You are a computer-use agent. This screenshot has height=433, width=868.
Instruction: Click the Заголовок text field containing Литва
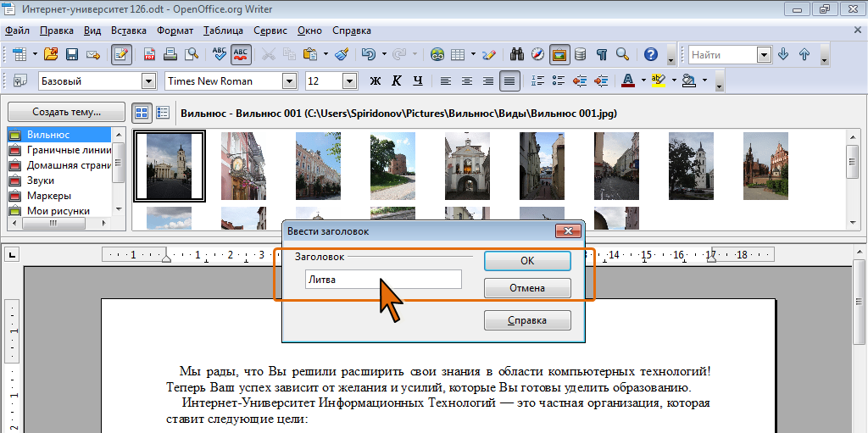click(x=383, y=279)
